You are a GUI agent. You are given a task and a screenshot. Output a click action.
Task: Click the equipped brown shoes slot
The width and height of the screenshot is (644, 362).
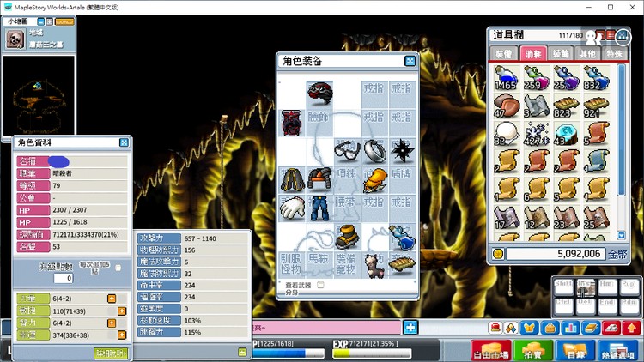coord(347,237)
